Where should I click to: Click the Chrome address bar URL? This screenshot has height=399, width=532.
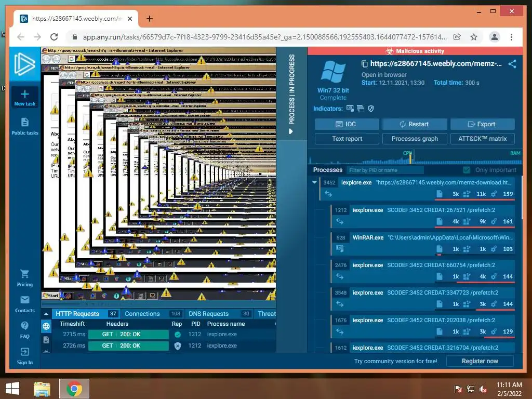pos(264,37)
